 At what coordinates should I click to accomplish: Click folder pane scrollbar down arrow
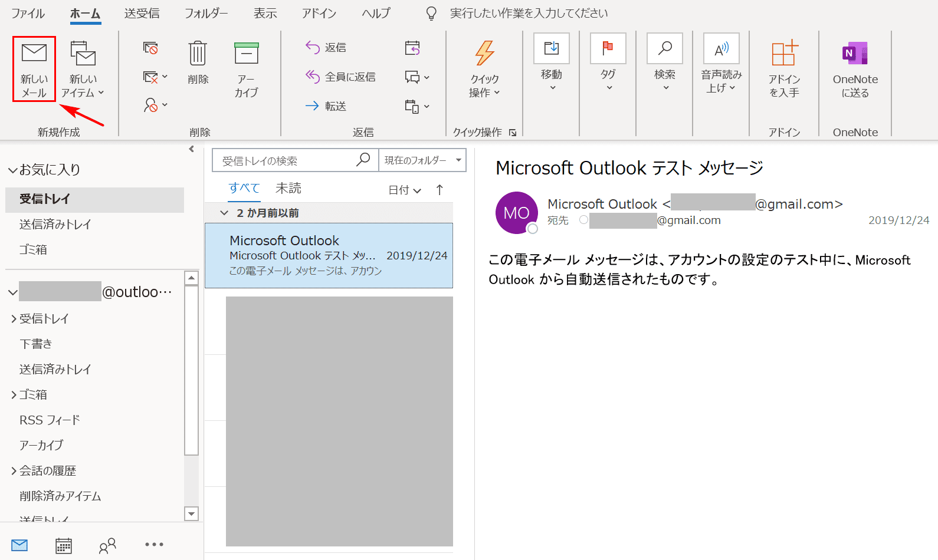click(191, 513)
